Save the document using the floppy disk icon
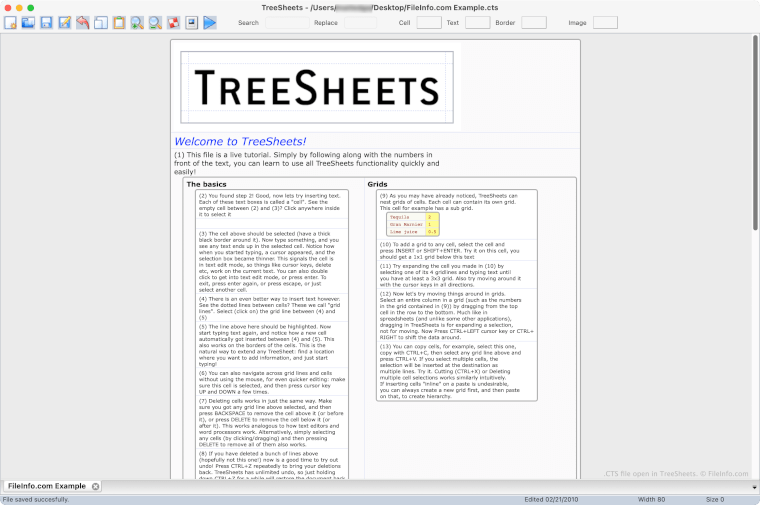 tap(46, 22)
